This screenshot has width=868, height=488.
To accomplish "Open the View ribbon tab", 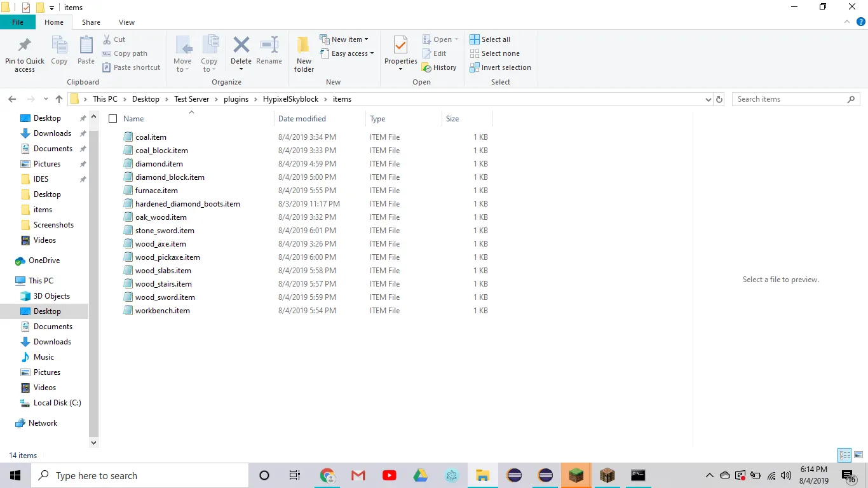I will click(x=126, y=22).
